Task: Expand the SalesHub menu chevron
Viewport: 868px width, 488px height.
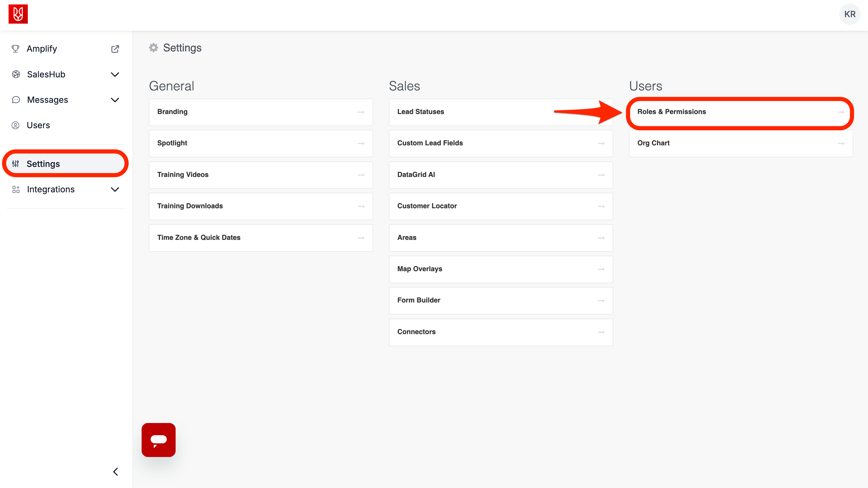Action: [x=115, y=74]
